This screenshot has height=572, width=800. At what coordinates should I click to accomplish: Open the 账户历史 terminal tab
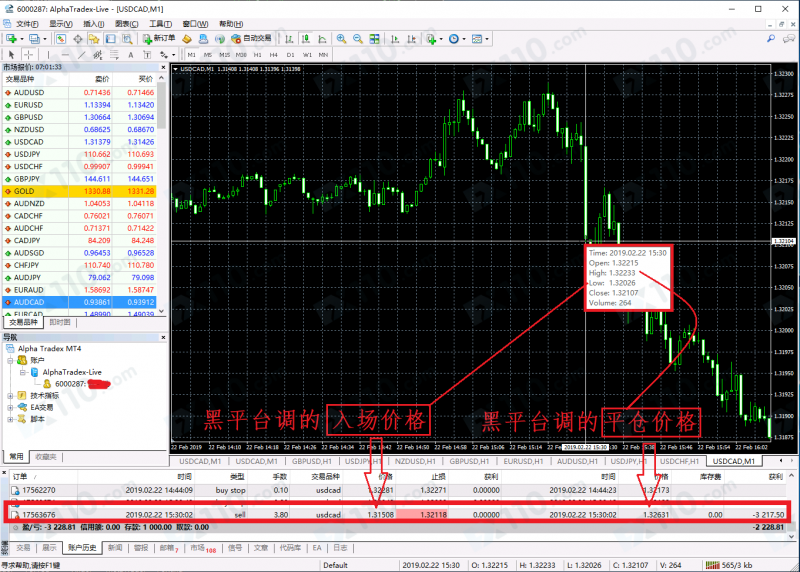pyautogui.click(x=81, y=548)
